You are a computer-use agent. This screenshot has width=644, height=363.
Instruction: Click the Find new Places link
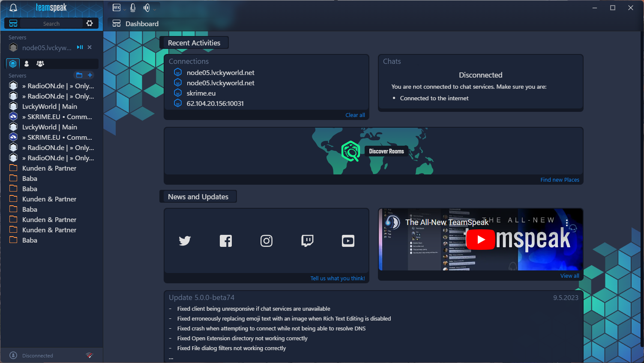pos(559,180)
